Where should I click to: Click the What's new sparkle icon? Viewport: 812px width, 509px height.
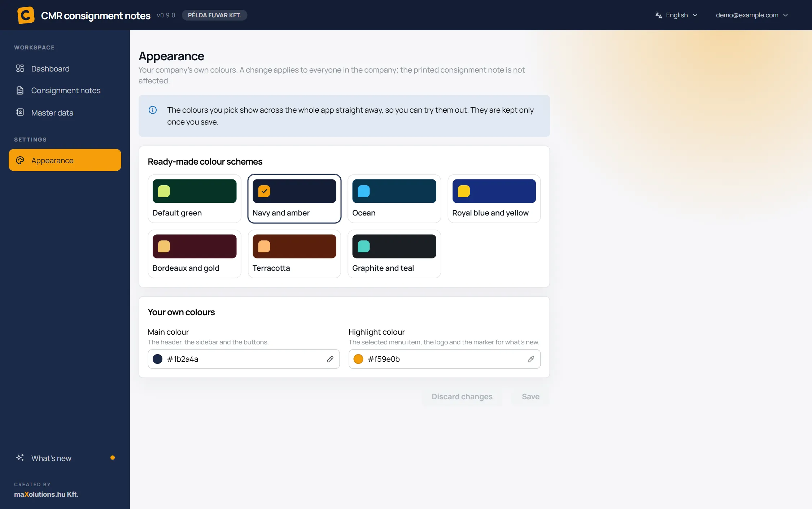20,458
